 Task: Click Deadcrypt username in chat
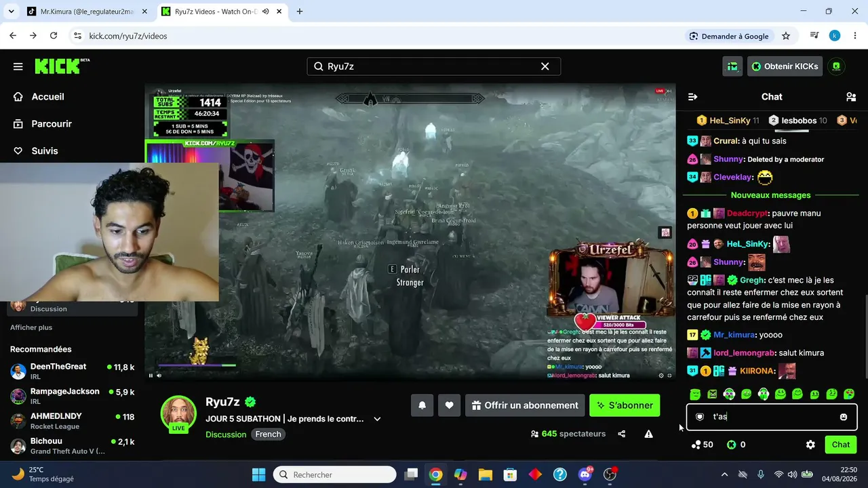click(747, 213)
